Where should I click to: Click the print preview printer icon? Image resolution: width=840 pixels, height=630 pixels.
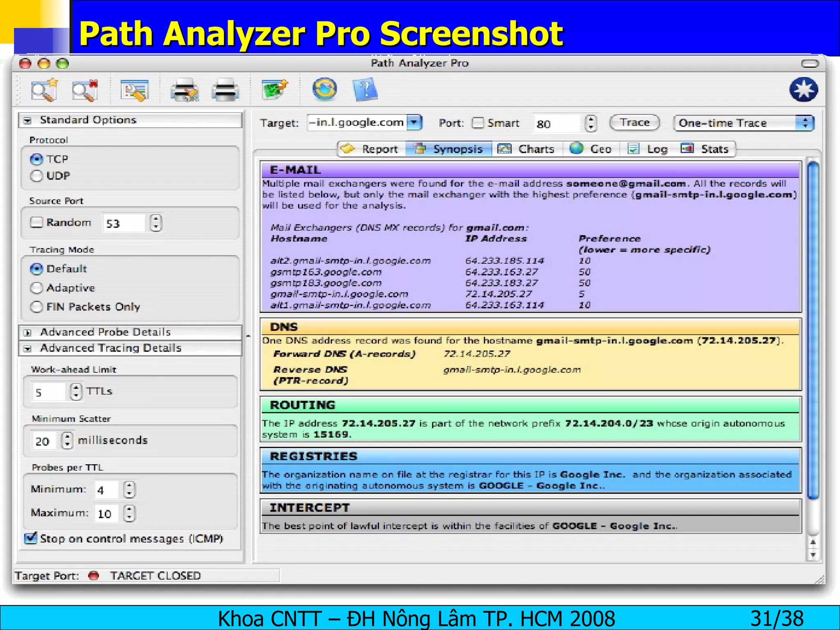pyautogui.click(x=185, y=90)
